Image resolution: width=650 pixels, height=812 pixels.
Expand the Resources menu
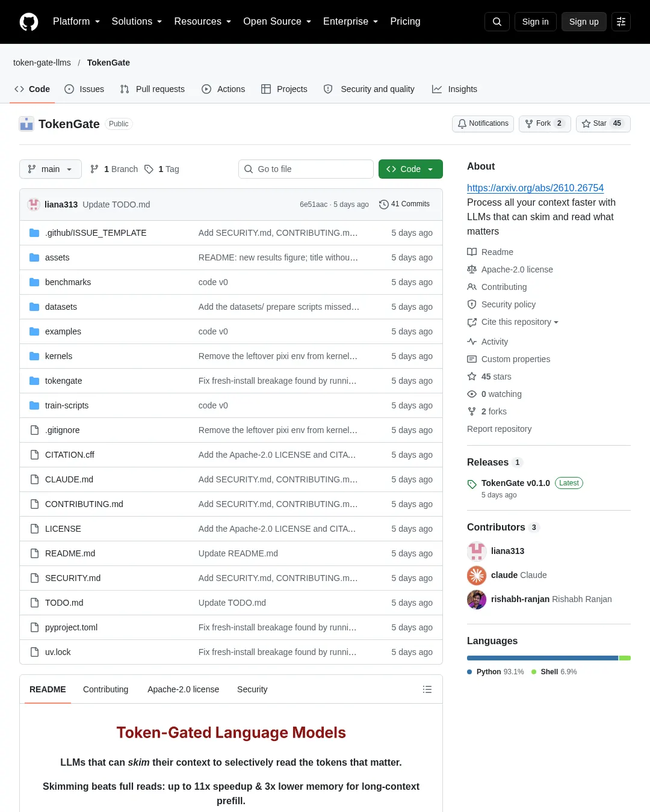(203, 22)
